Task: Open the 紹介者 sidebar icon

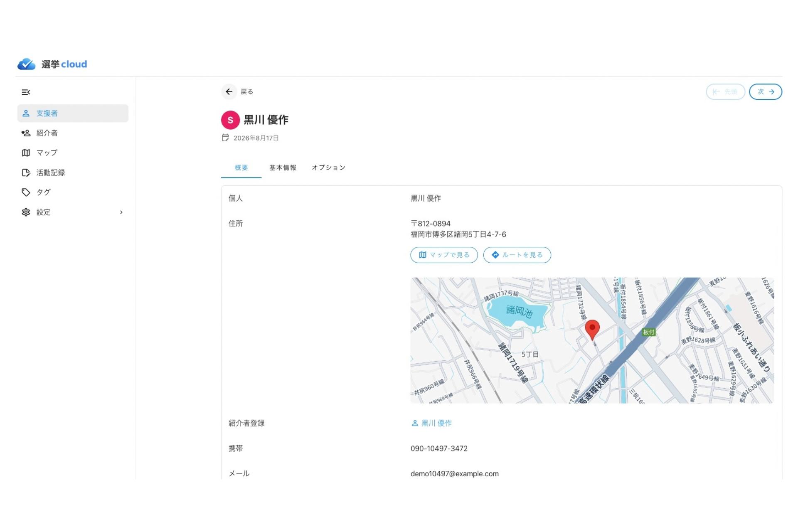Action: pyautogui.click(x=26, y=133)
